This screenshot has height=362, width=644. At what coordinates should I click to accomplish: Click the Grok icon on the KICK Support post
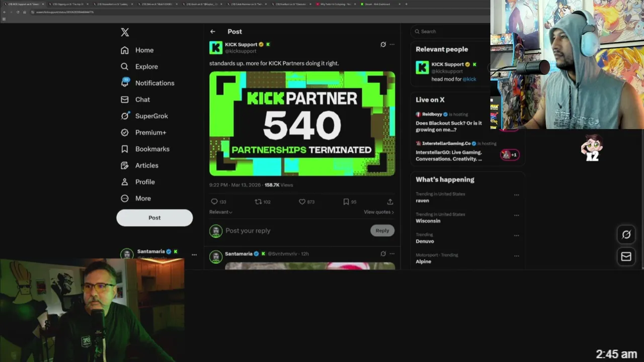(x=383, y=44)
